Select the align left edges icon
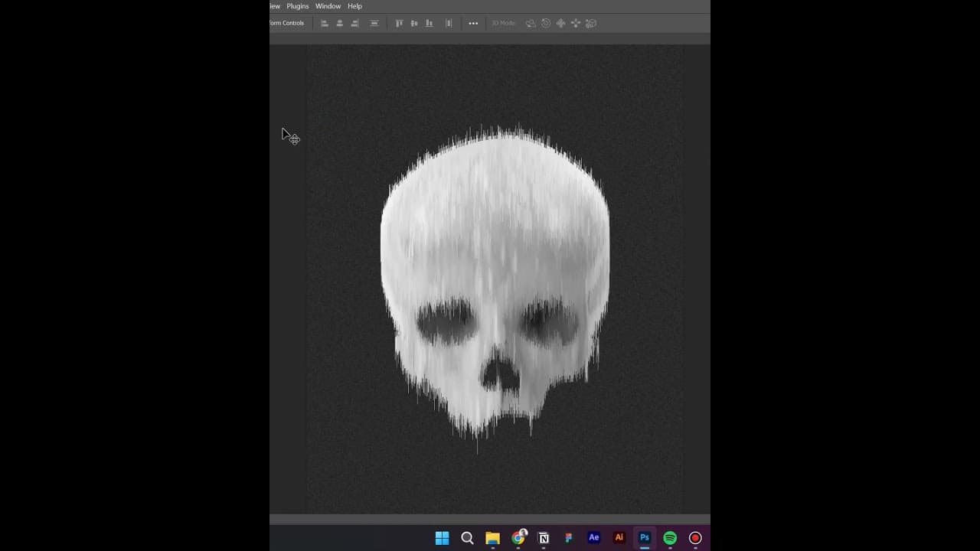 (325, 23)
